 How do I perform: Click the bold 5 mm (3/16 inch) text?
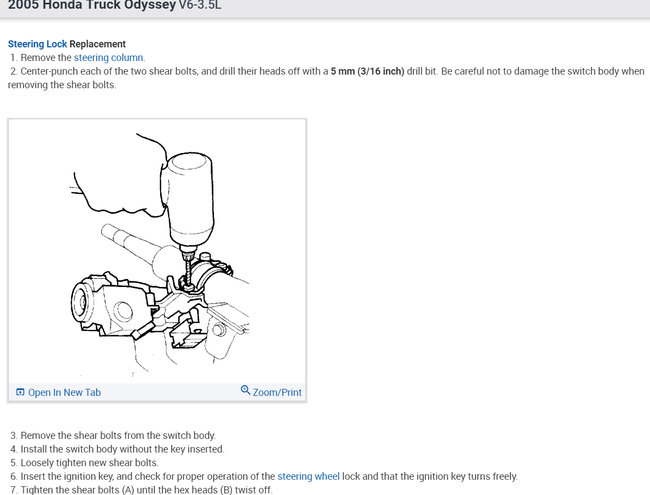coord(367,71)
